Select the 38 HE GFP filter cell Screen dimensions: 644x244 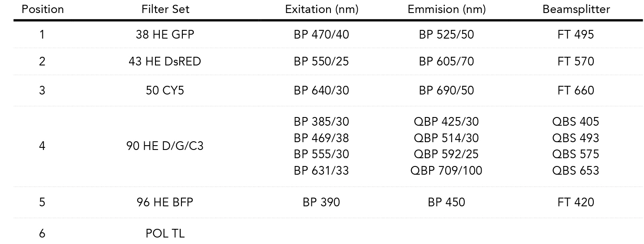pos(165,35)
